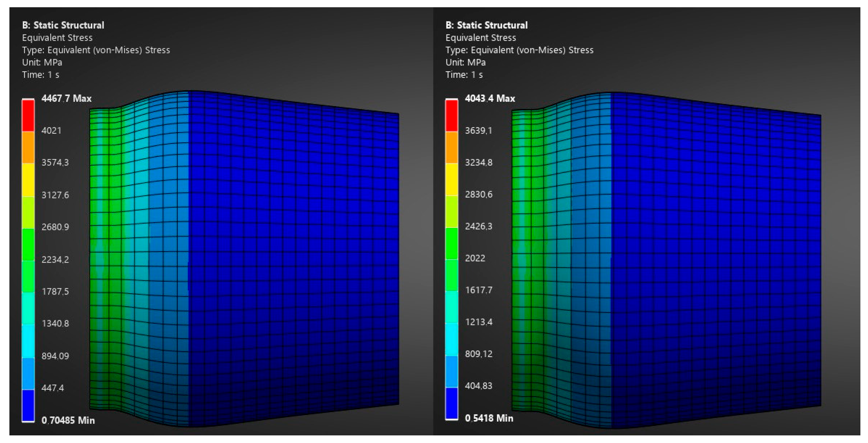Click the red band in left legend
Viewport: 868px width, 443px height.
pos(28,115)
